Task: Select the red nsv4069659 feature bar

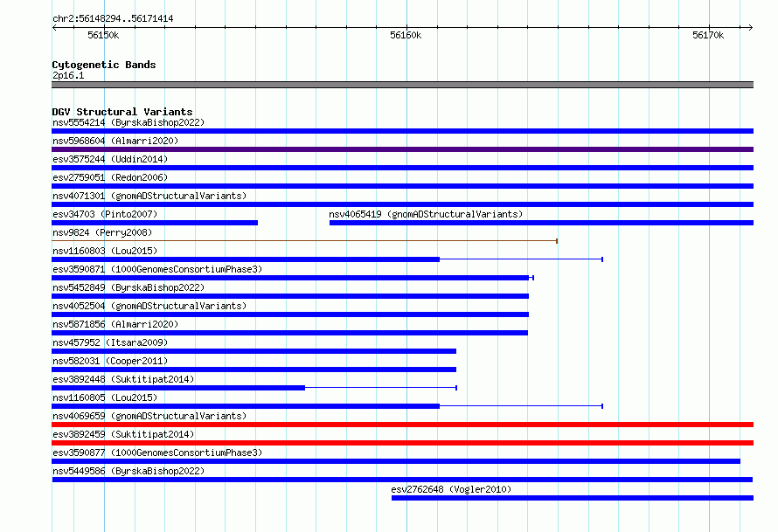Action: click(x=402, y=425)
